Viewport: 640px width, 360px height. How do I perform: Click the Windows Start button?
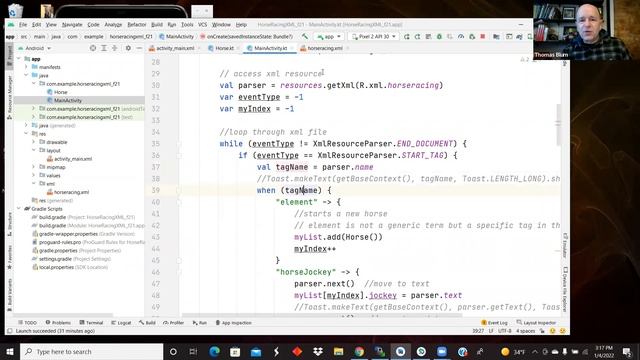click(x=10, y=351)
